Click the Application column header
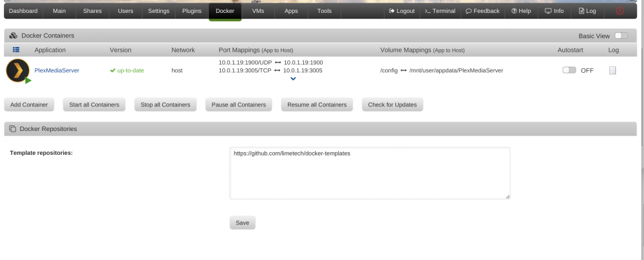This screenshot has width=644, height=260. point(50,50)
